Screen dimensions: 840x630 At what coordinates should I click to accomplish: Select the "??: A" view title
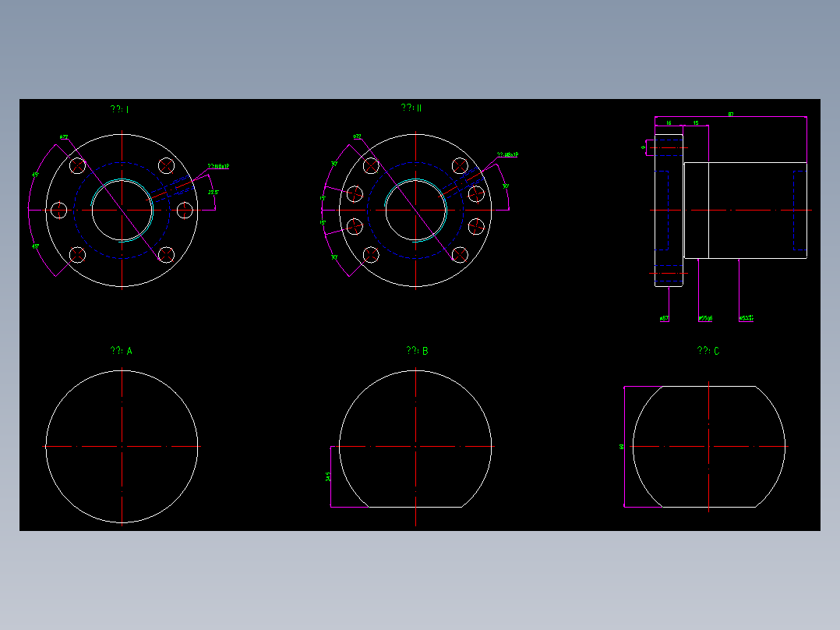pos(121,351)
